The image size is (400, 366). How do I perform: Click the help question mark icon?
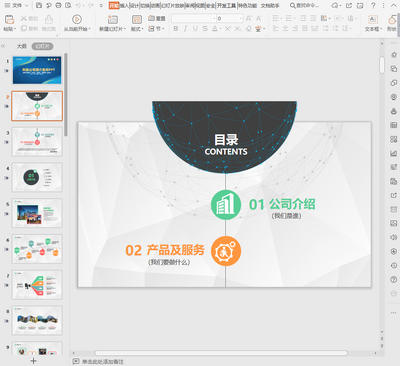[373, 5]
